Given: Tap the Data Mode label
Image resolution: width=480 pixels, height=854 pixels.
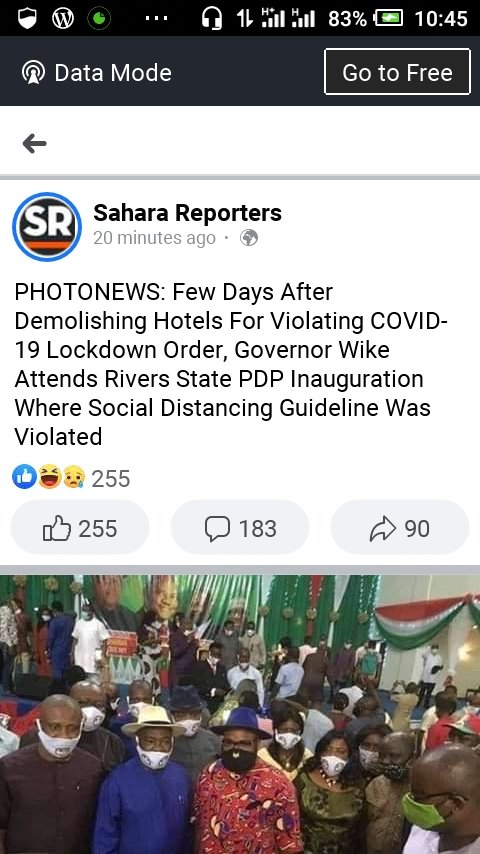Looking at the screenshot, I should [113, 72].
